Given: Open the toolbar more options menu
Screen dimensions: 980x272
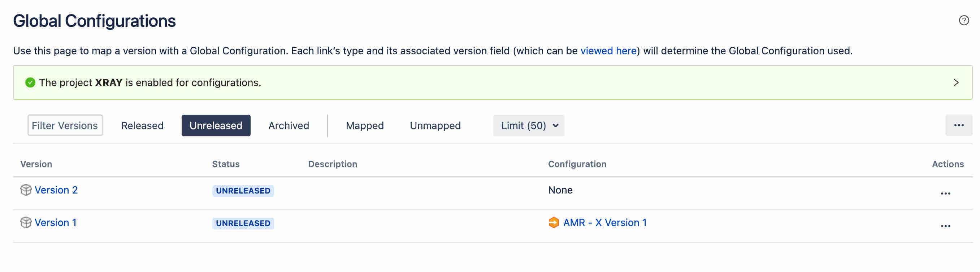Looking at the screenshot, I should pyautogui.click(x=958, y=126).
